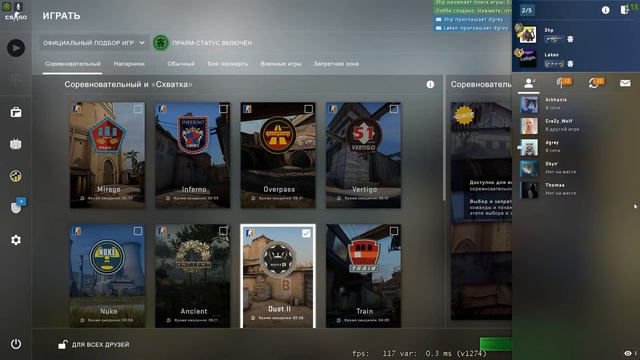The image size is (640, 360).
Task: Select friend Arkhanis in friends list
Action: pyautogui.click(x=576, y=104)
